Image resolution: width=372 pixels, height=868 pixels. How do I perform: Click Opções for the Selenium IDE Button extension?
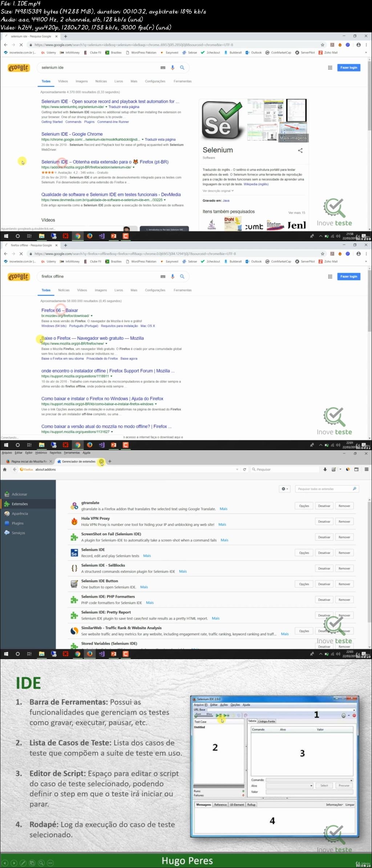(x=304, y=584)
